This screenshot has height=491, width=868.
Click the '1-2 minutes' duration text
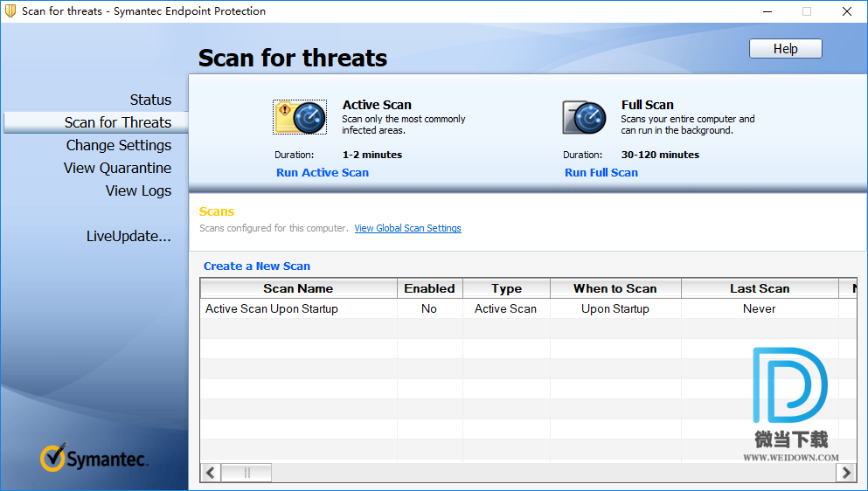[x=372, y=155]
